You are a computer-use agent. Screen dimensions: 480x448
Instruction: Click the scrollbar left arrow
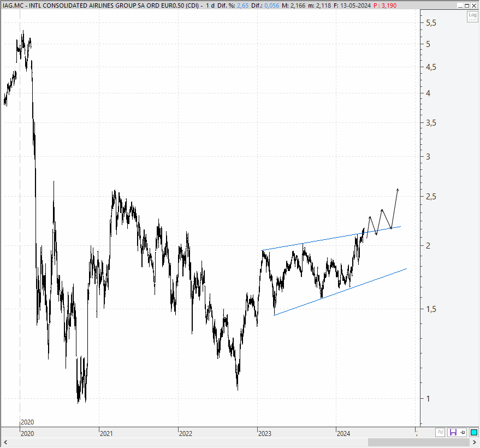(x=5, y=443)
